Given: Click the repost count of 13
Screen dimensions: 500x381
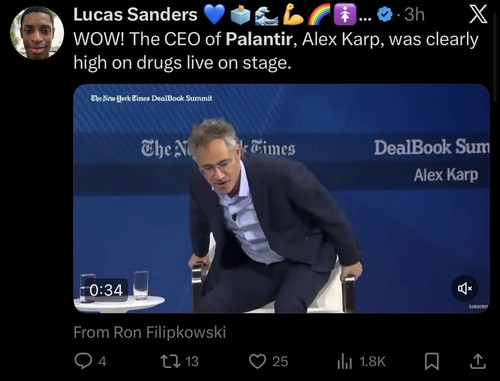Looking at the screenshot, I should coord(192,362).
